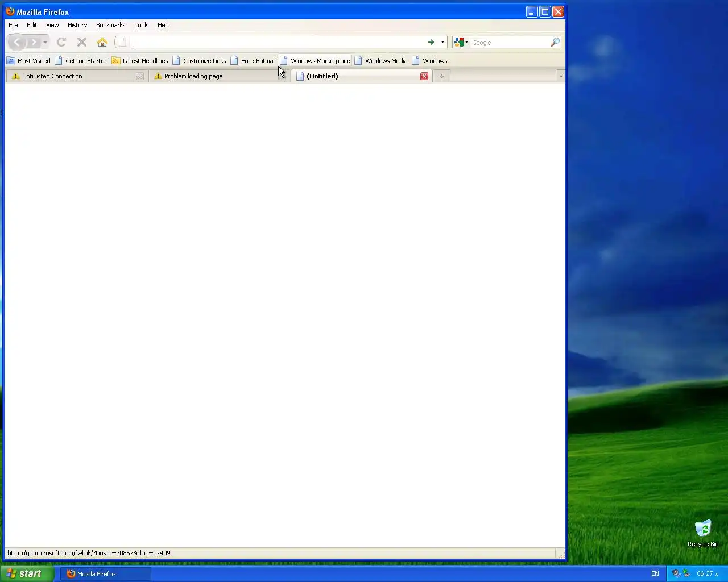
Task: Click the green Go arrow
Action: click(x=431, y=42)
